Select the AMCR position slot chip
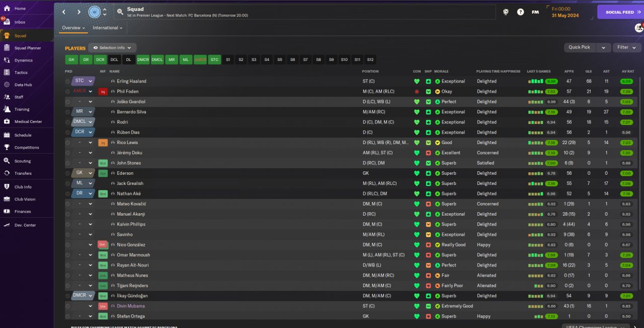The height and width of the screenshot is (328, 644). 200,59
